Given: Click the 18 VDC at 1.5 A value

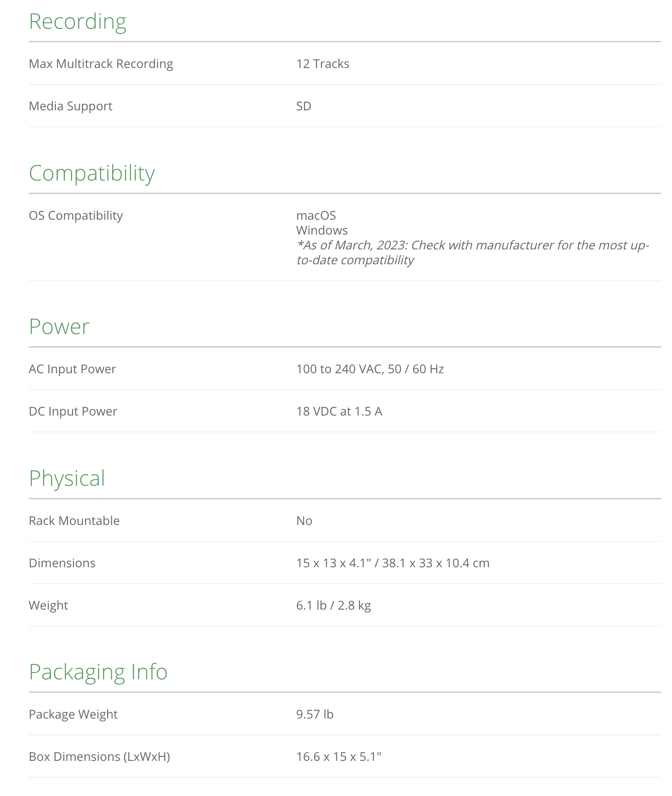Looking at the screenshot, I should click(339, 412).
